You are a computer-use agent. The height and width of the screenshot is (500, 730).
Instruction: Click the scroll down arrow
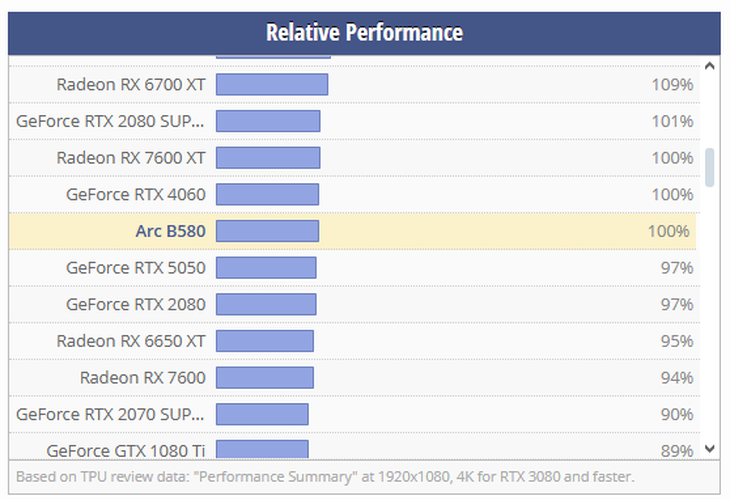(710, 449)
